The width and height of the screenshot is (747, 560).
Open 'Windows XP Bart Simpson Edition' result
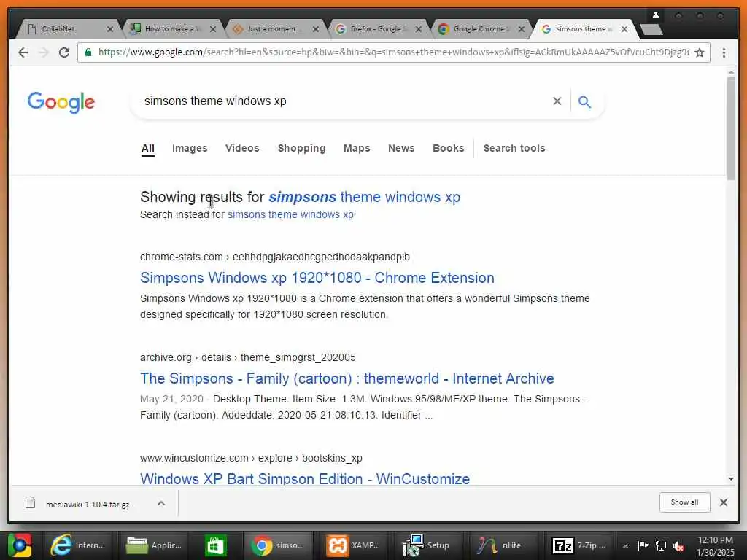[305, 478]
